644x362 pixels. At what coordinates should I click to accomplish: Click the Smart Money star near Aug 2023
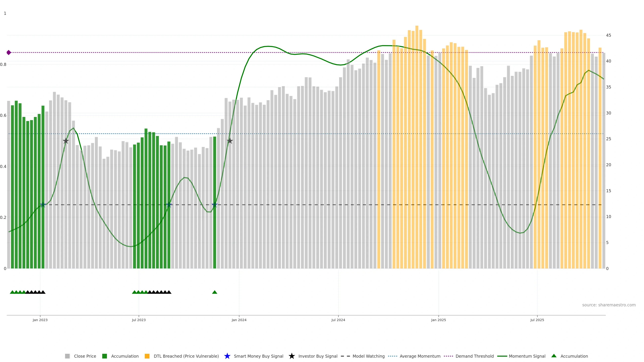tap(169, 205)
